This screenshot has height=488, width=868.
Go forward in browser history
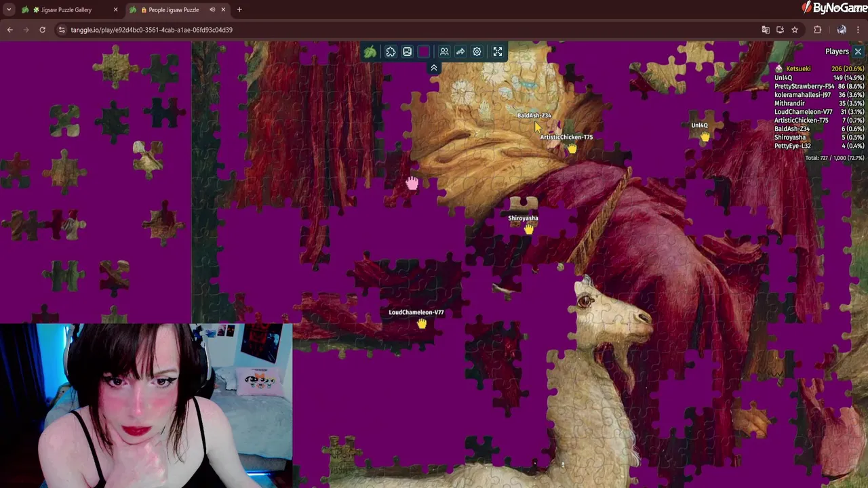(x=26, y=30)
